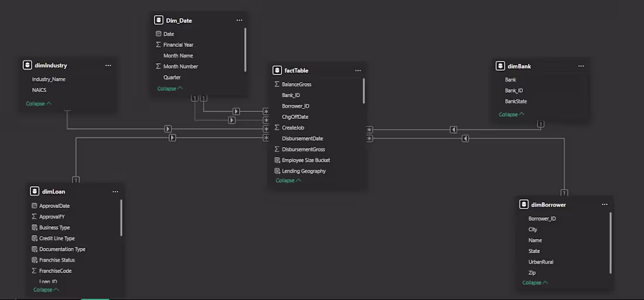
Task: Select the City field in dimBorrower
Action: tap(533, 229)
